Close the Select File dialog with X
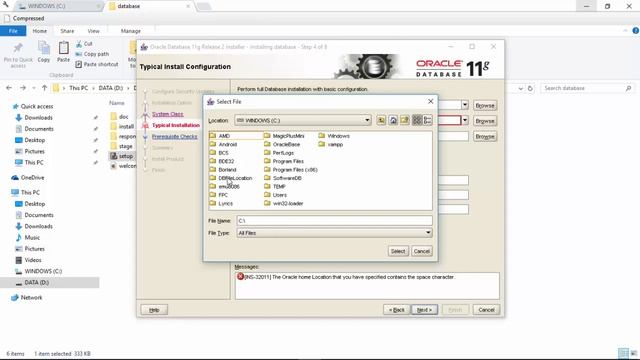Viewport: 640px width, 360px height. (x=430, y=101)
